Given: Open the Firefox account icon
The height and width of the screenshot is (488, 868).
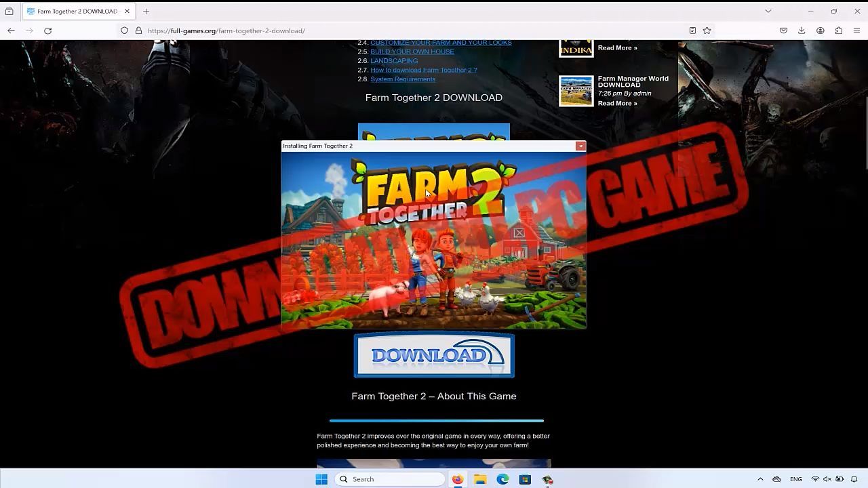Looking at the screenshot, I should click(820, 30).
